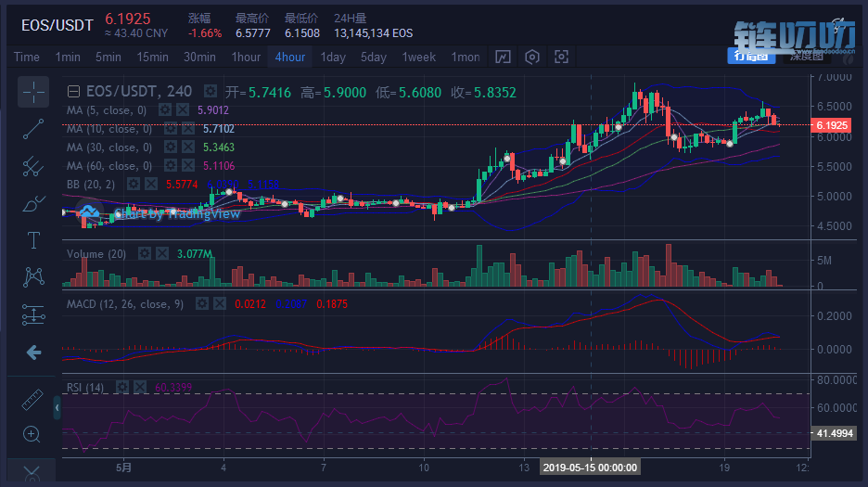Select the pattern drawing tool
868x487 pixels.
pos(33,277)
